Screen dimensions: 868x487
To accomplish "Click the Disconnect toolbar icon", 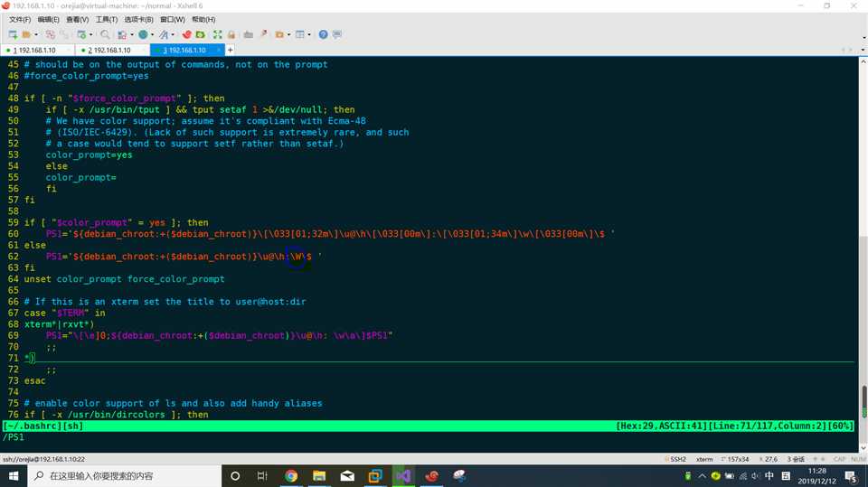I will (51, 34).
